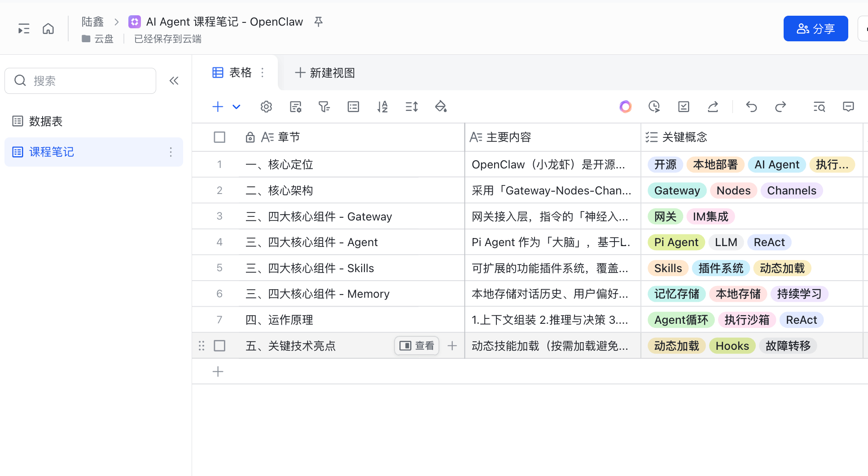Open the AI assistant colorful icon
Screen dimensions: 868x476
coord(625,107)
